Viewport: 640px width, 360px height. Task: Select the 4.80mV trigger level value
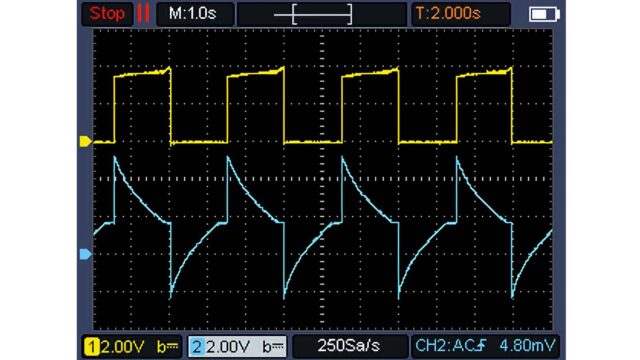[x=527, y=346]
